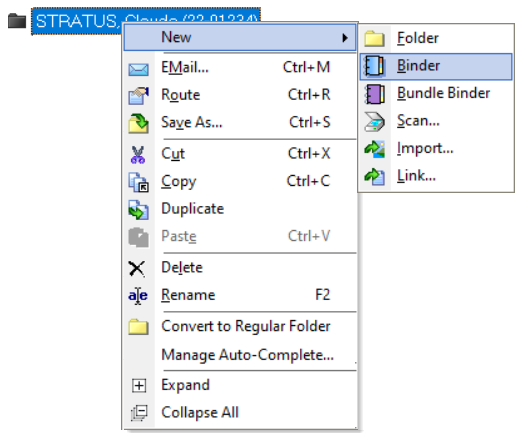
Task: Click the Link document icon
Action: [x=374, y=176]
